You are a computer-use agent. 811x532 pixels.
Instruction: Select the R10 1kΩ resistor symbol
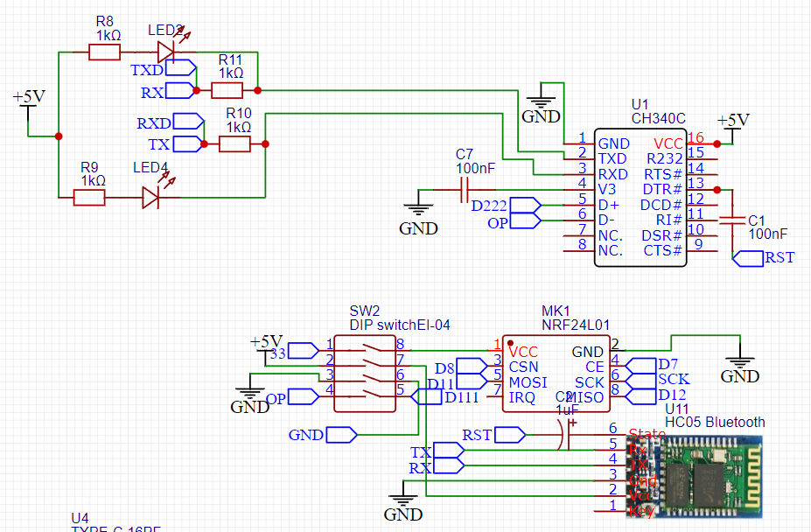(234, 143)
